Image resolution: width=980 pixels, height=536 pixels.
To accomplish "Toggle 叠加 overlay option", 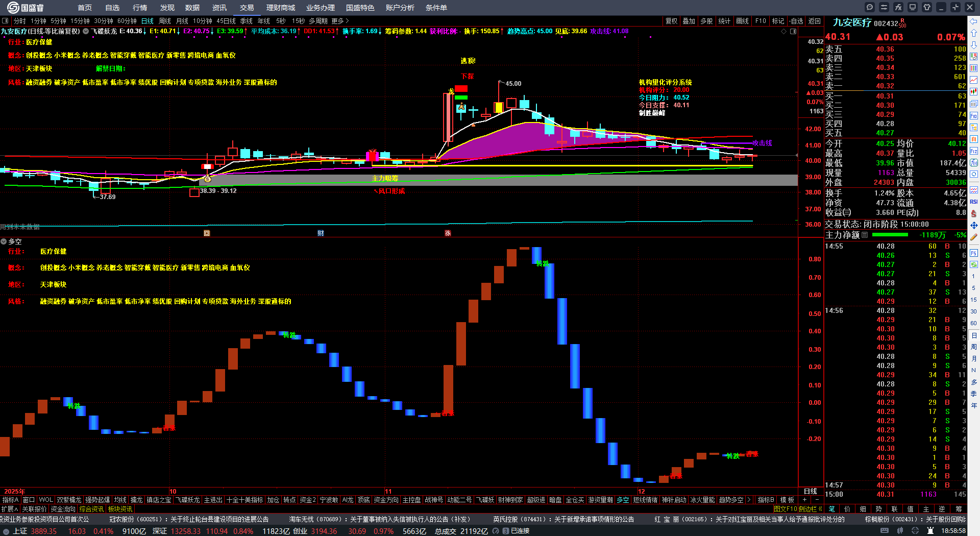I will (x=689, y=21).
